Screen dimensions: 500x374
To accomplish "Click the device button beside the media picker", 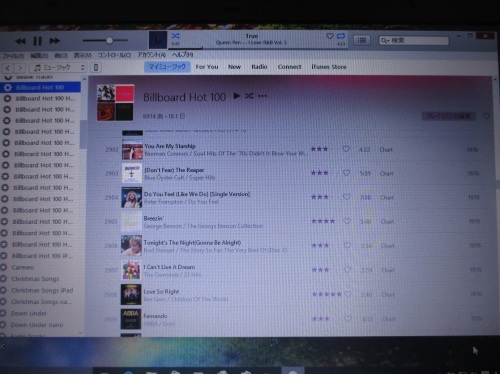I will coord(96,68).
